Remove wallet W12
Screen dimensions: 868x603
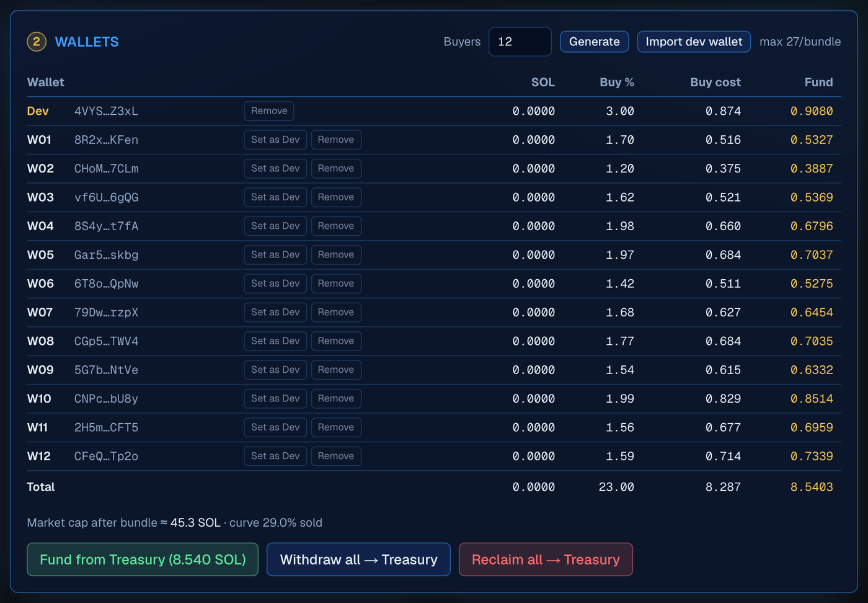pos(336,456)
